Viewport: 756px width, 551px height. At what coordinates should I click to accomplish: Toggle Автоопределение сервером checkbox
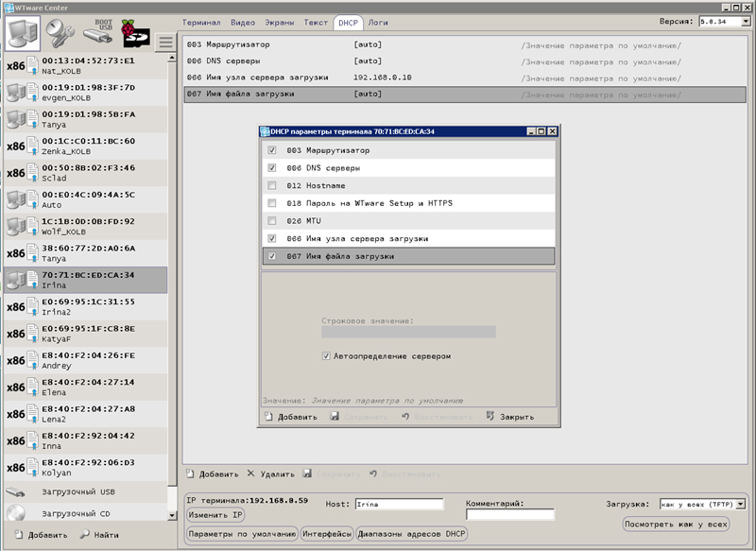pyautogui.click(x=326, y=356)
